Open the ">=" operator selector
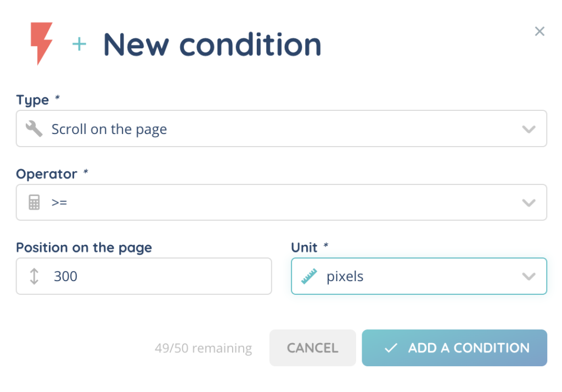The height and width of the screenshot is (392, 562). click(274, 203)
